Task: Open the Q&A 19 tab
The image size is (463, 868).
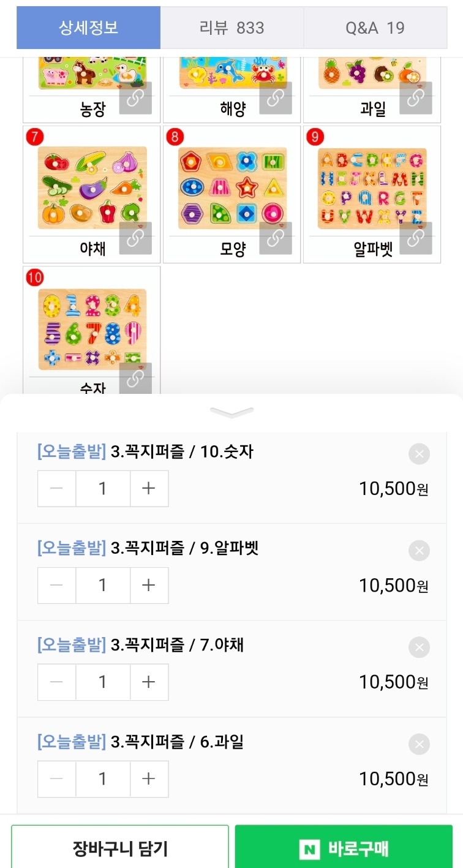Action: (375, 28)
